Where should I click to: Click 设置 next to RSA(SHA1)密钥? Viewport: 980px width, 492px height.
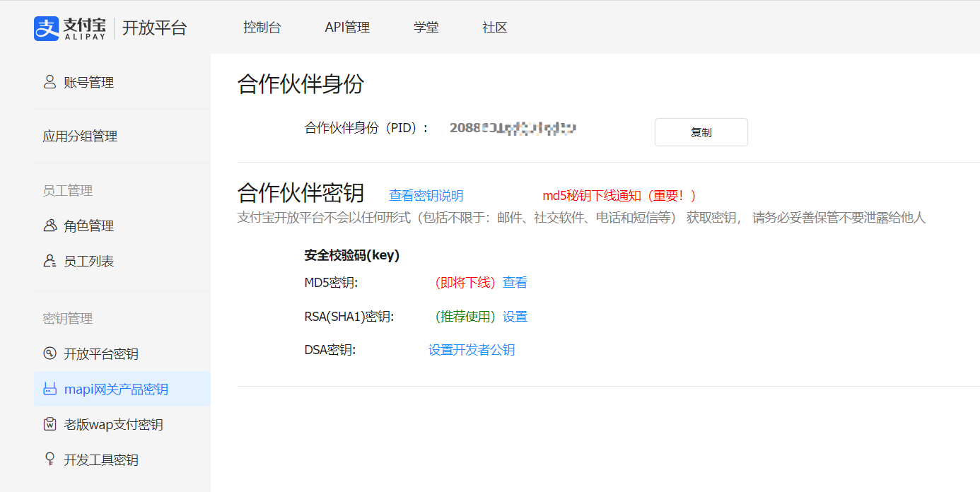[515, 317]
